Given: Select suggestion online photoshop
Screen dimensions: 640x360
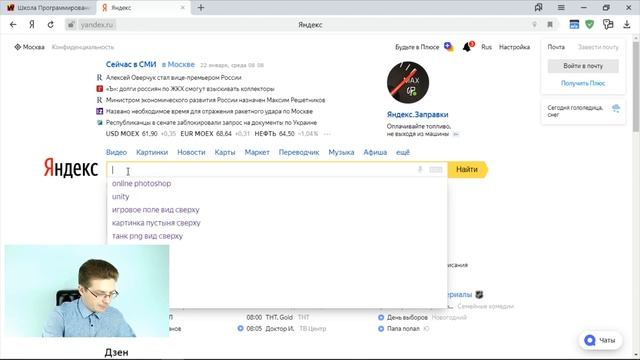Looking at the screenshot, I should click(141, 183).
